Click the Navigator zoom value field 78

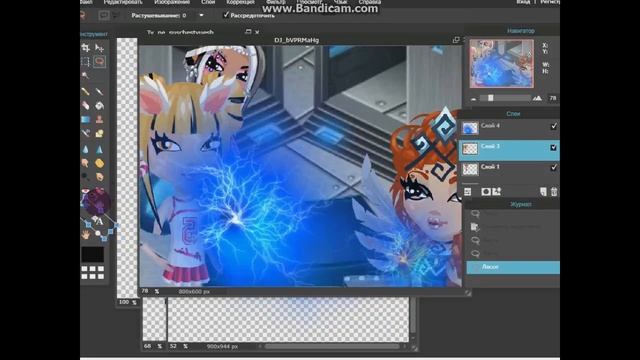[553, 98]
